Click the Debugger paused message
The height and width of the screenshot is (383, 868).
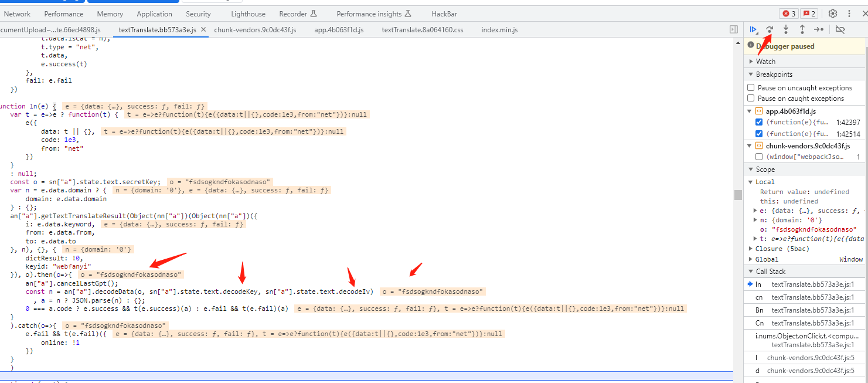785,46
